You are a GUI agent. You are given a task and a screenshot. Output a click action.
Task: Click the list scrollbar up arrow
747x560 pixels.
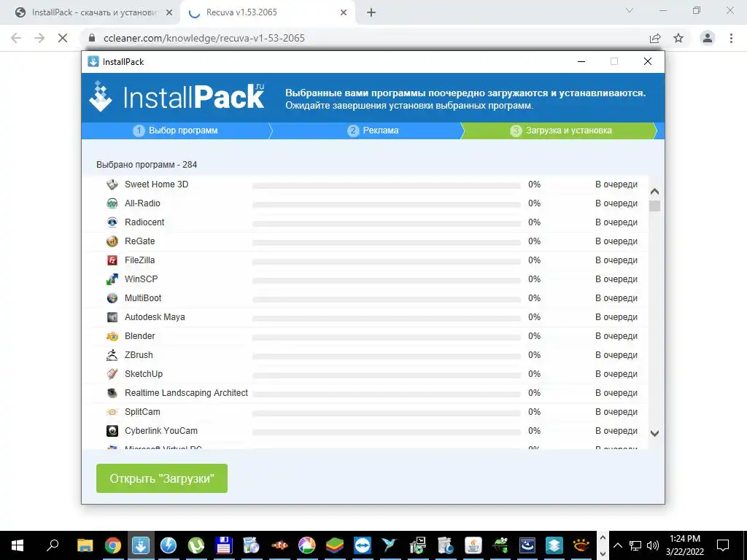tap(654, 192)
